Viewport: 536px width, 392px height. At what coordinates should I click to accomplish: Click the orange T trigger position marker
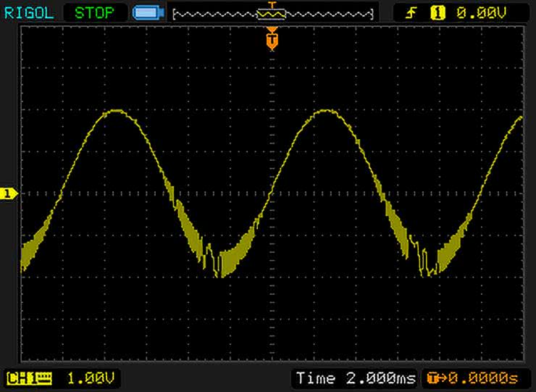(272, 40)
